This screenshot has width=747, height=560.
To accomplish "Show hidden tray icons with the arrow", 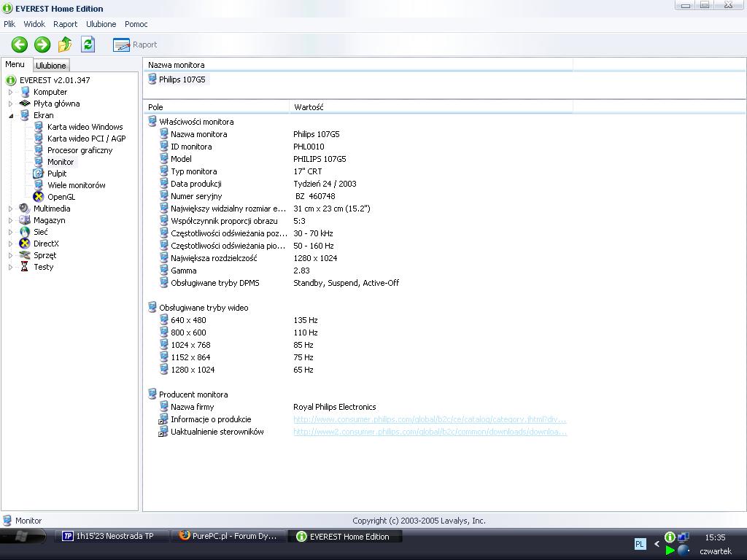I will coord(657,543).
